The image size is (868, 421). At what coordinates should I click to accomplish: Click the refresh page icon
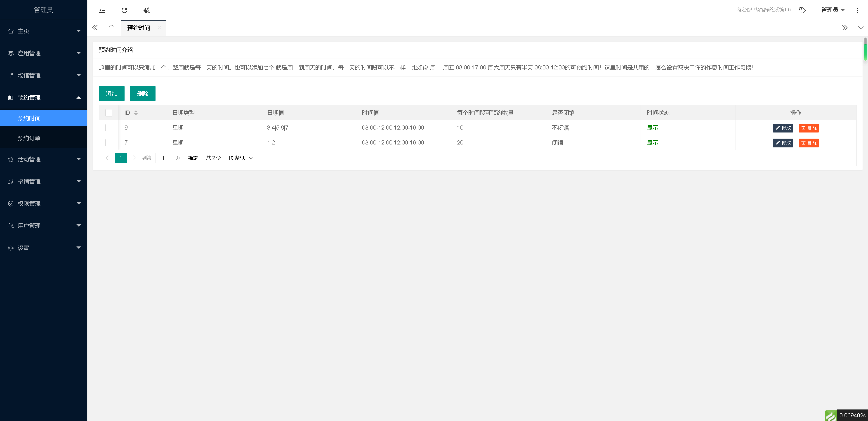pos(124,10)
